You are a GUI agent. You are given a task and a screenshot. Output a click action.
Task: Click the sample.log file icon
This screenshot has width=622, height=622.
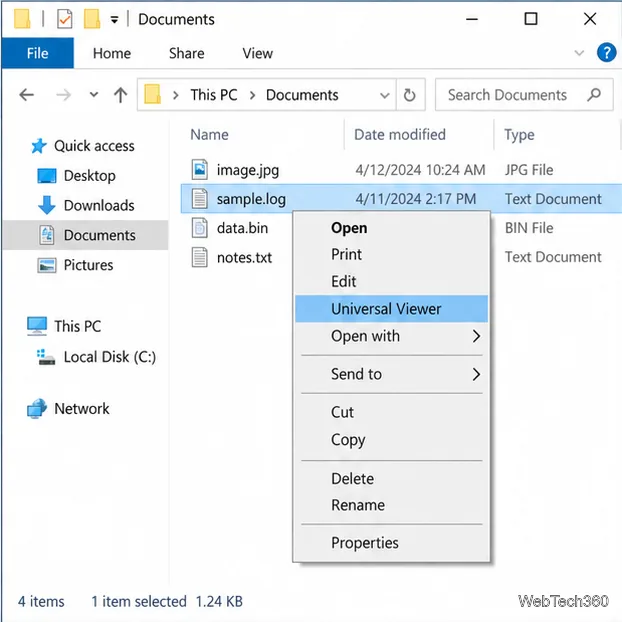click(200, 199)
